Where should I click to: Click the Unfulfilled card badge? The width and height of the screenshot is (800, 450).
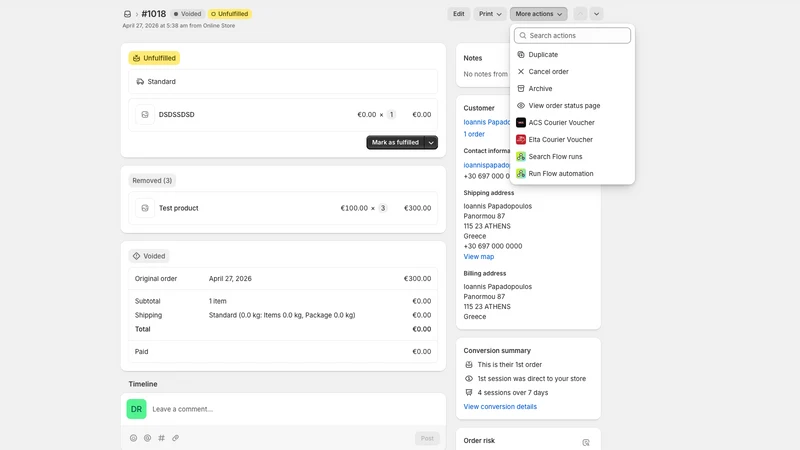[154, 58]
